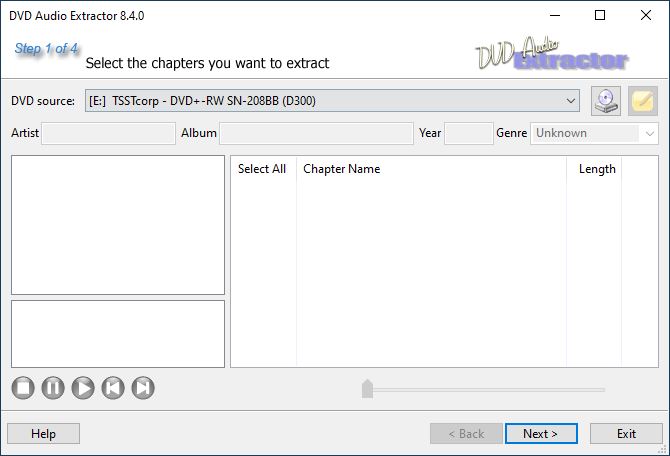This screenshot has width=670, height=456.
Task: Click the playback position slider thumb
Action: click(367, 388)
